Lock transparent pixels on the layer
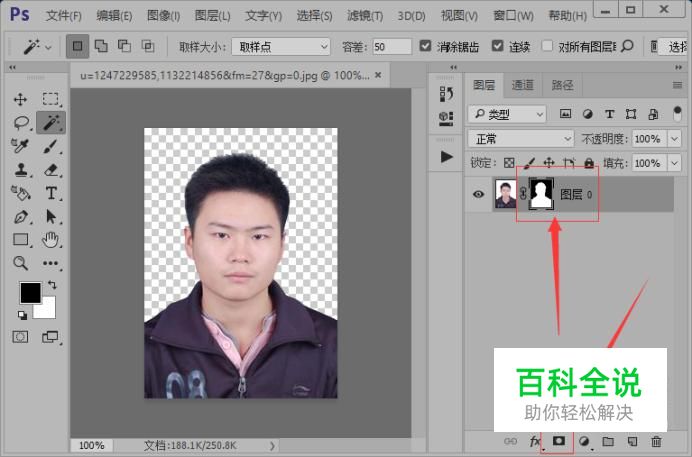 [x=509, y=163]
